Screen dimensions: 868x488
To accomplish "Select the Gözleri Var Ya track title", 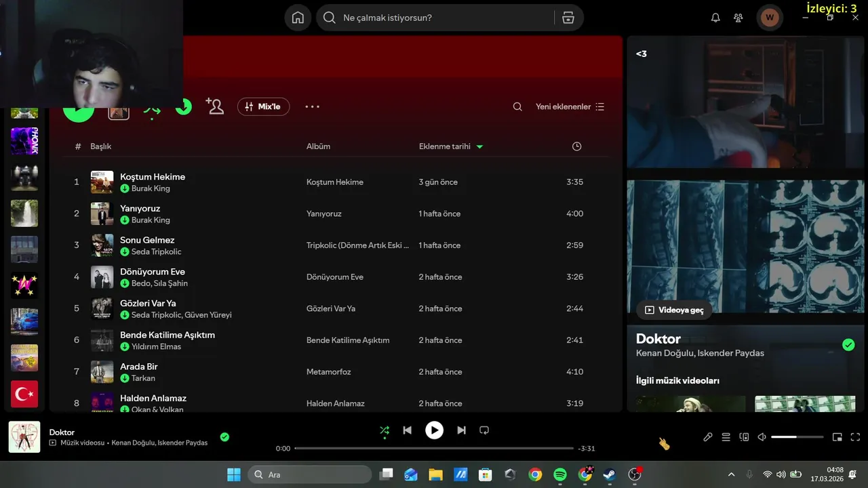I will click(x=148, y=303).
